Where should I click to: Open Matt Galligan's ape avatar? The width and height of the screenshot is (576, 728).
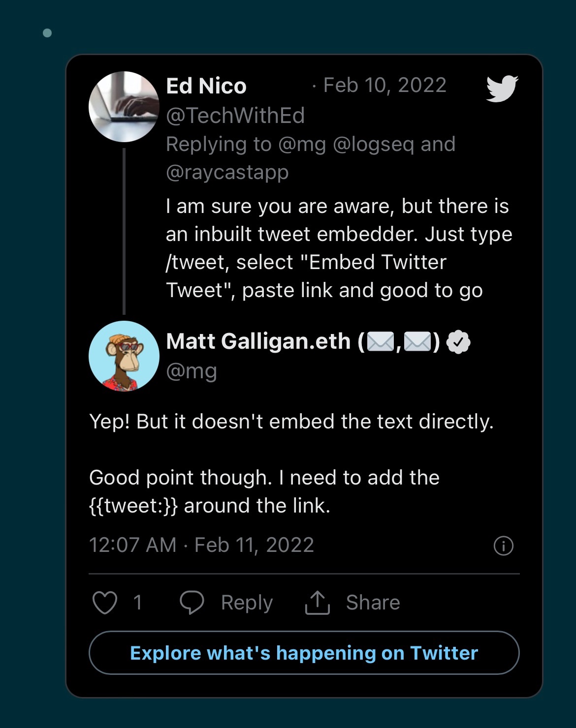point(124,356)
